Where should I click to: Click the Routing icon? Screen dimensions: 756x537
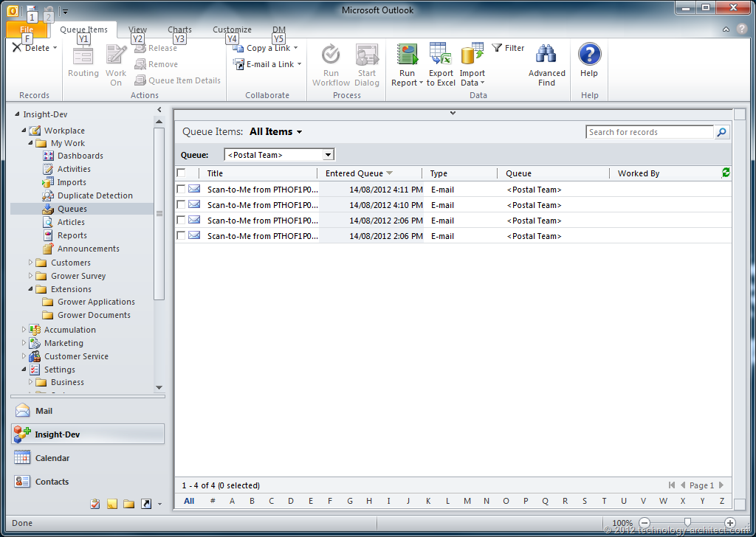tap(83, 56)
